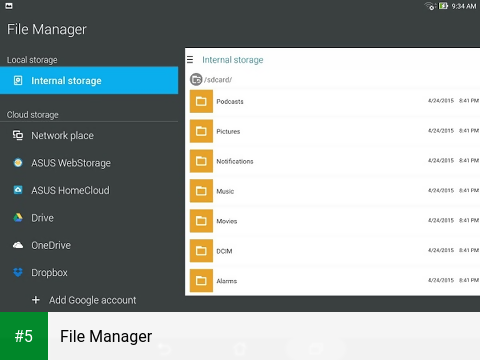Image resolution: width=480 pixels, height=360 pixels.
Task: Open the Alarms folder icon
Action: click(201, 281)
